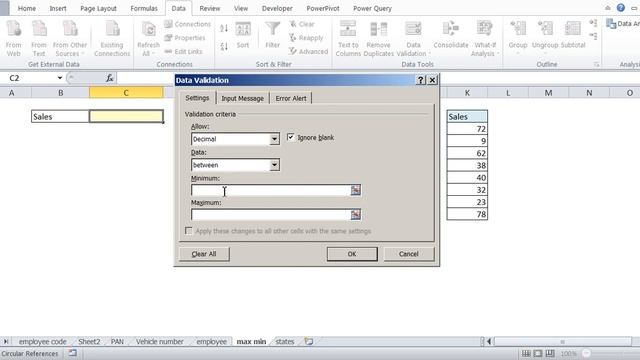Click Connections in the ribbon

pos(187,24)
